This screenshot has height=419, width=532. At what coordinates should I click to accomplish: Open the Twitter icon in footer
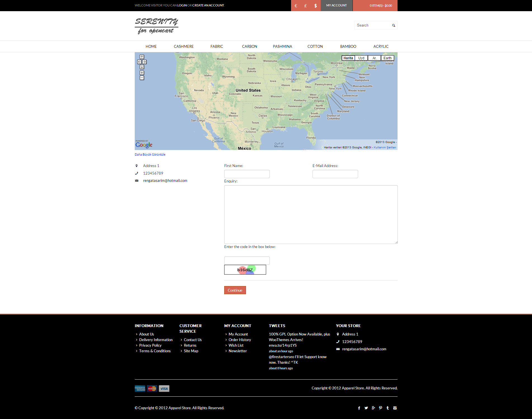(x=366, y=408)
